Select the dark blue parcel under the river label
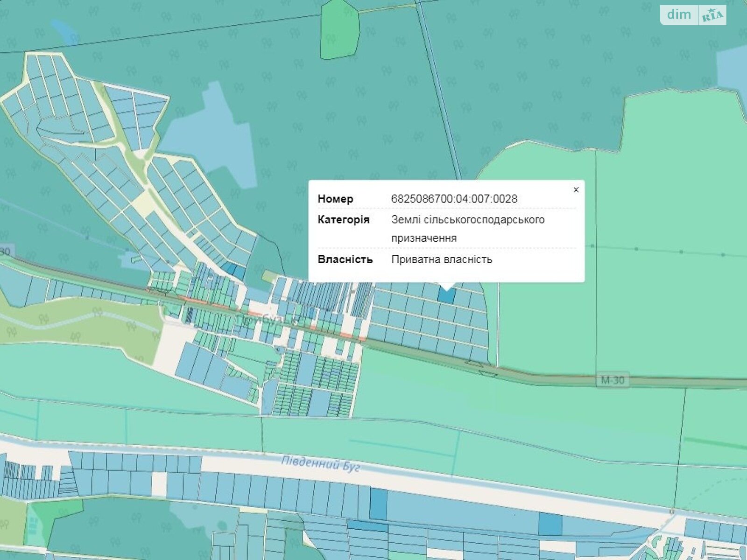Viewport: 747px width, 560px height. click(379, 504)
